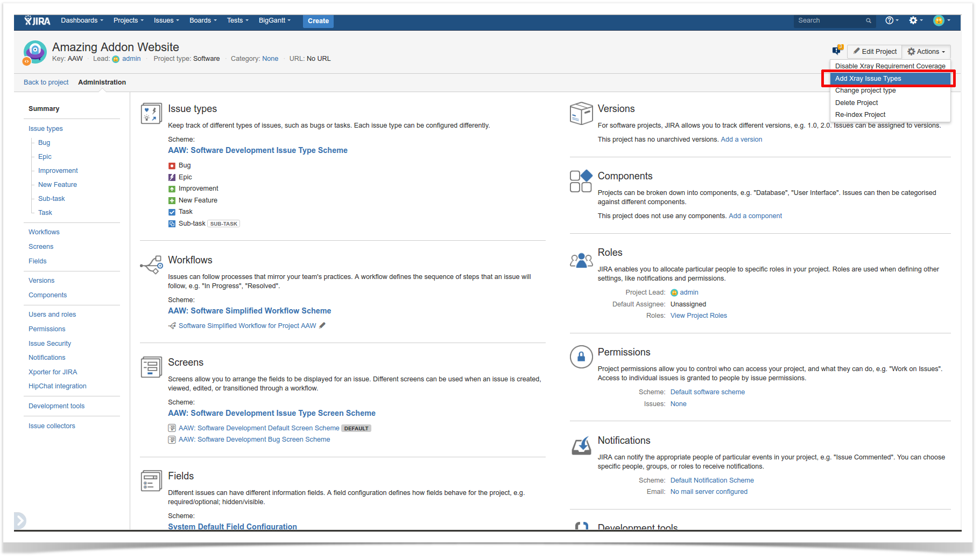Click No mail server configured link

pyautogui.click(x=709, y=492)
